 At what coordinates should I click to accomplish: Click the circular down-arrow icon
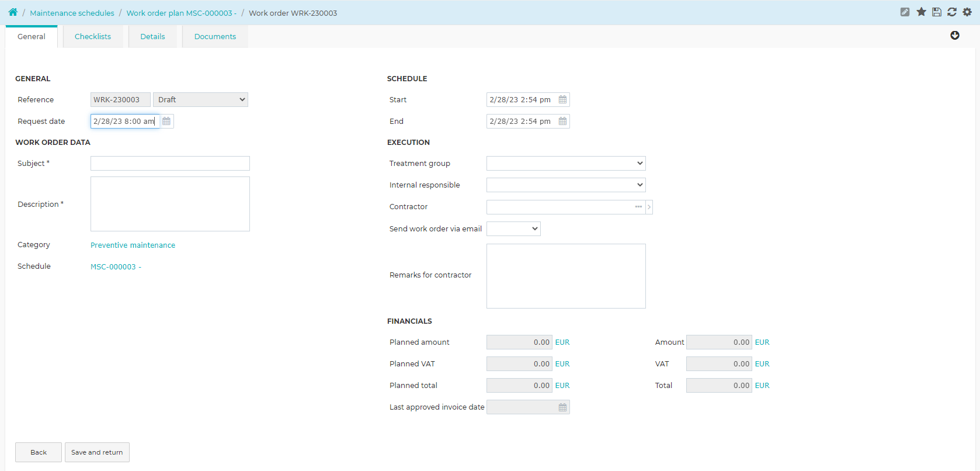[955, 36]
